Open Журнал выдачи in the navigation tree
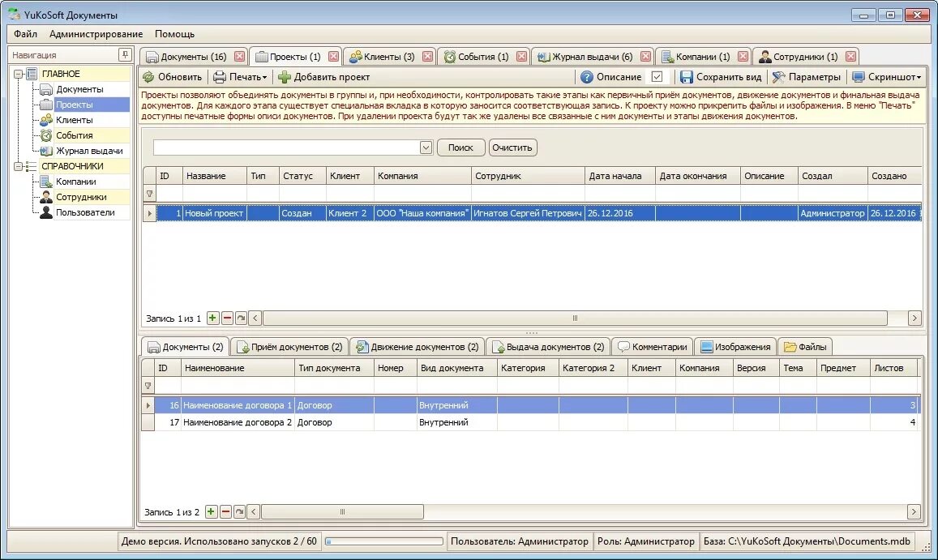938x560 pixels. 89,151
